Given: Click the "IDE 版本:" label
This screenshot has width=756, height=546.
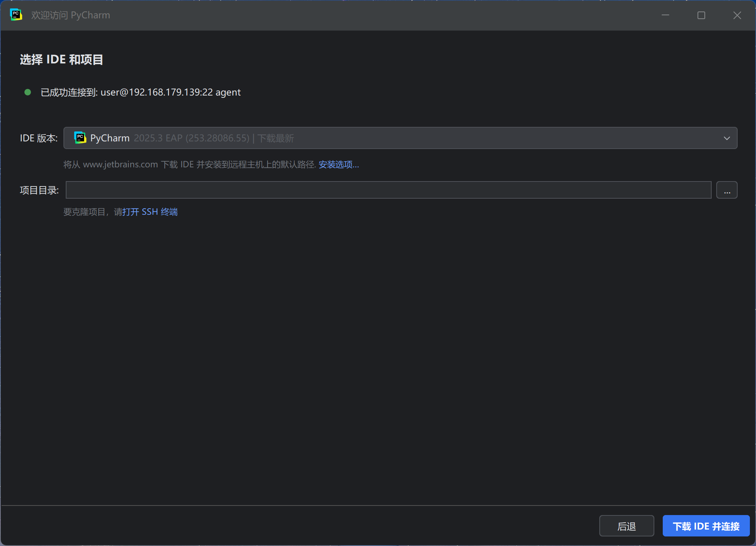Looking at the screenshot, I should pyautogui.click(x=39, y=138).
